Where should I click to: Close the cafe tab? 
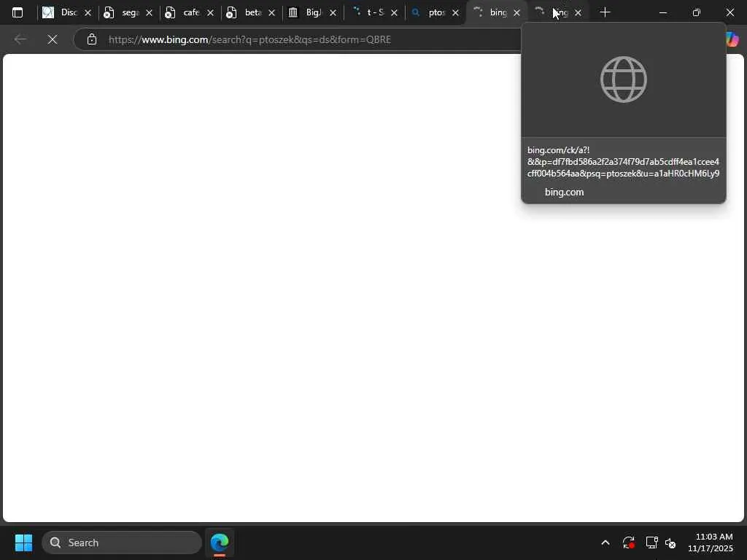click(210, 13)
